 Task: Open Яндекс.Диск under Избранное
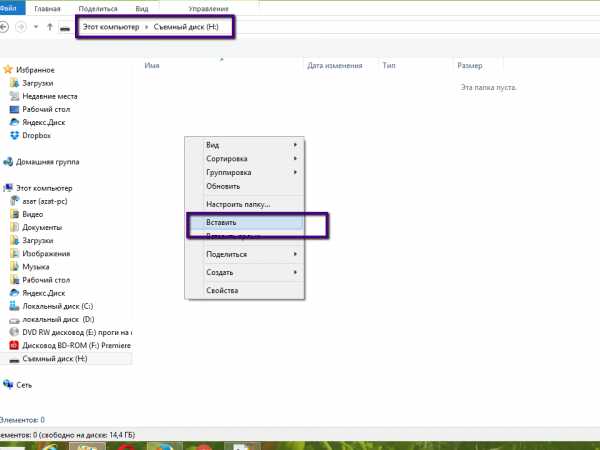point(42,122)
